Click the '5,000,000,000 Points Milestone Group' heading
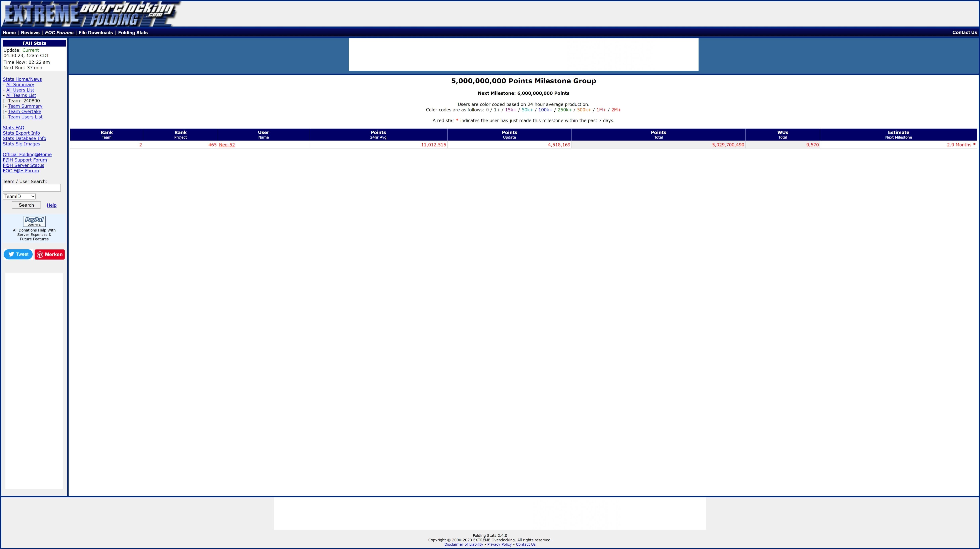This screenshot has width=980, height=549. 524,81
